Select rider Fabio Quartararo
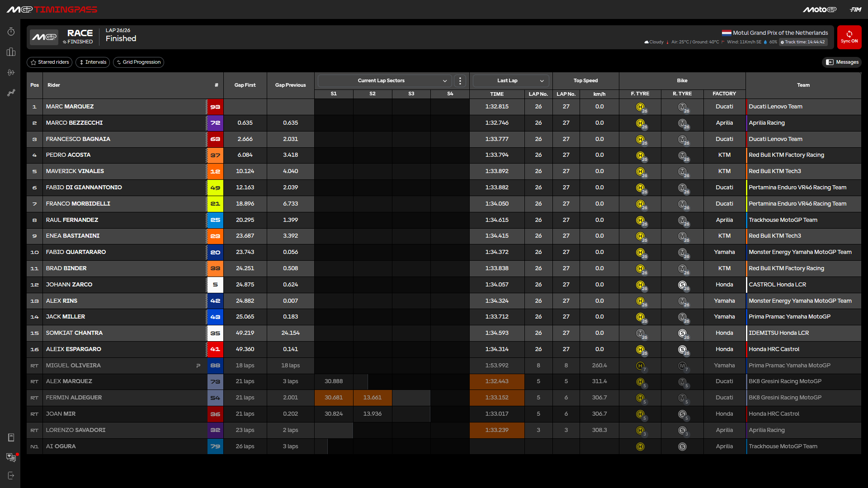Screen dimensions: 868x488 [76, 252]
